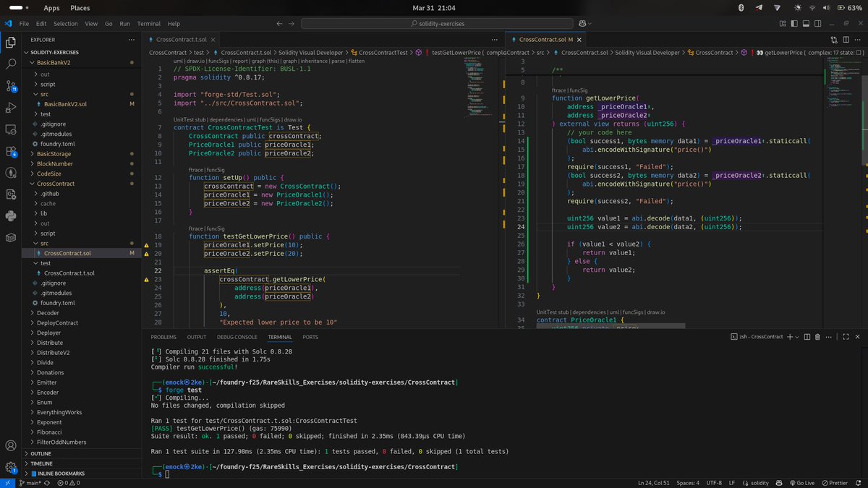
Task: Click the Go Forward arrow in title bar
Action: click(x=293, y=24)
